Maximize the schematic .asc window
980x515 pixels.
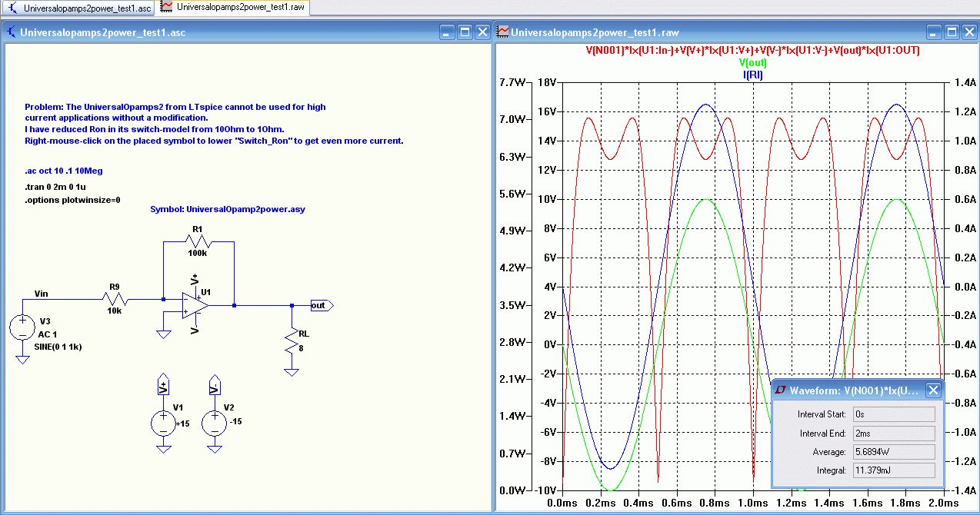click(465, 32)
